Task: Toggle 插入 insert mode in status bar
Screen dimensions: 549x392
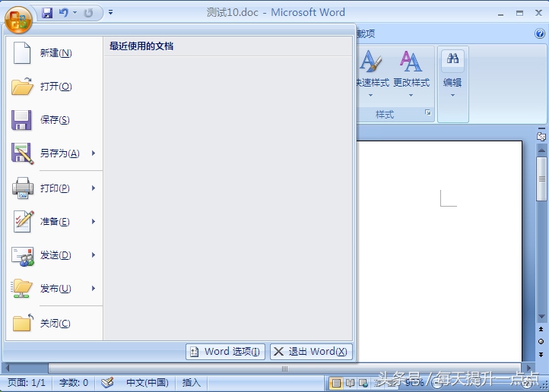Action: [192, 383]
